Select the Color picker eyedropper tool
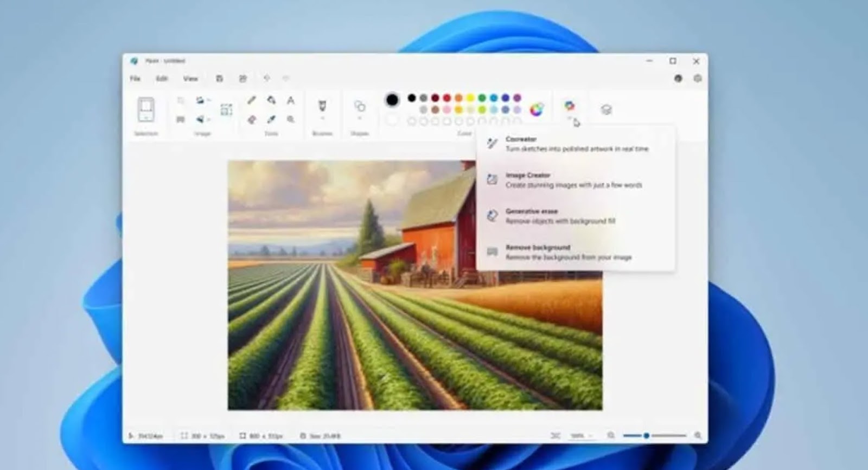868x470 pixels. (271, 119)
